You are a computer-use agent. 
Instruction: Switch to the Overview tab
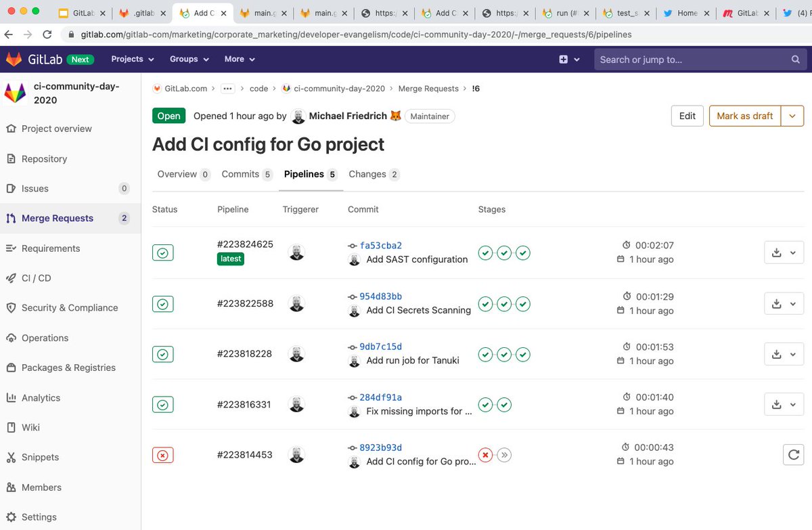183,174
